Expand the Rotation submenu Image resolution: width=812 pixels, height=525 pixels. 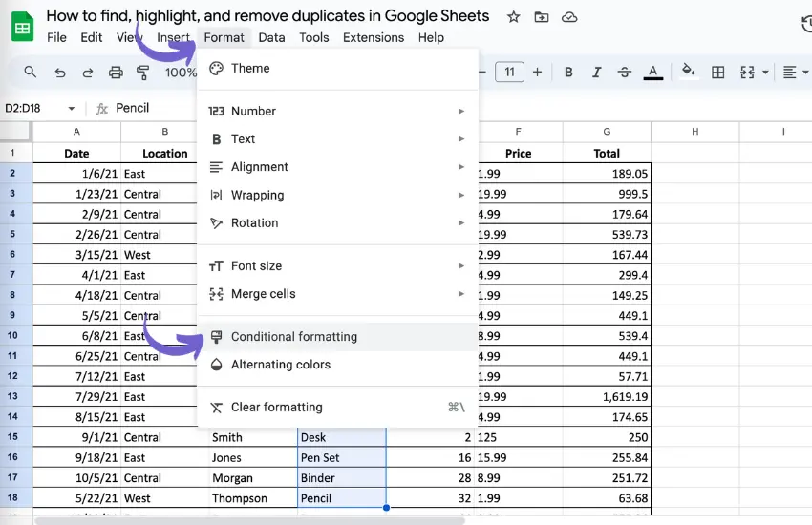click(337, 223)
